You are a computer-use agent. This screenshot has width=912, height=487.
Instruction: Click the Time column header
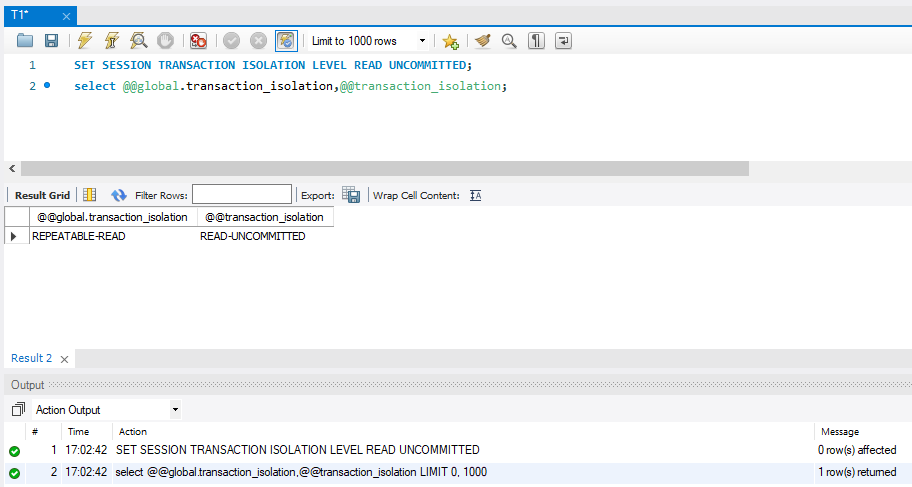tap(79, 432)
